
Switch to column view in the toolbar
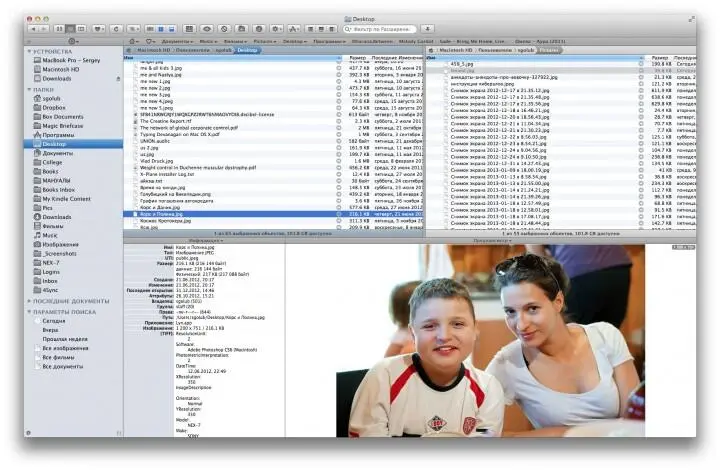(x=81, y=29)
